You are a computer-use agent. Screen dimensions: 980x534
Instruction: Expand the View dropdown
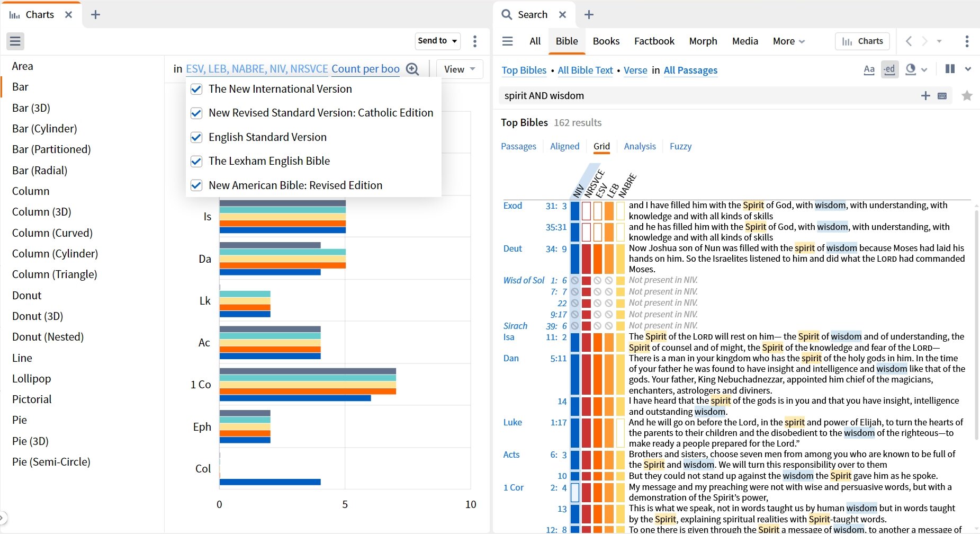459,69
